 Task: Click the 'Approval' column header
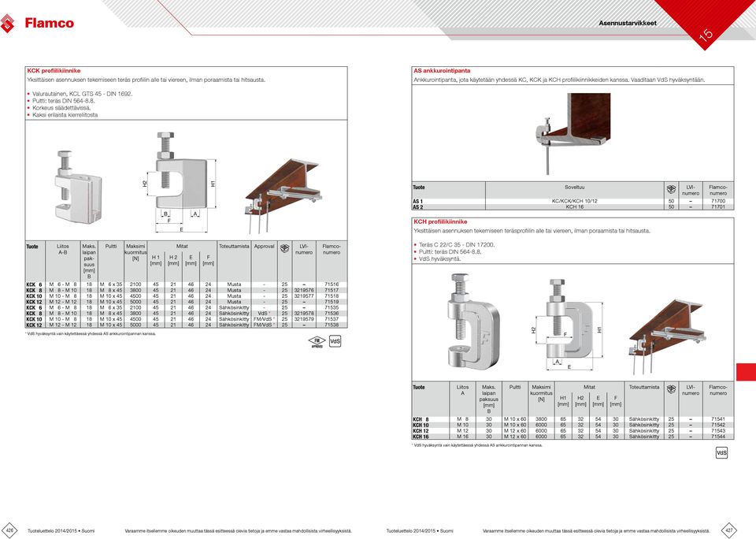point(265,246)
